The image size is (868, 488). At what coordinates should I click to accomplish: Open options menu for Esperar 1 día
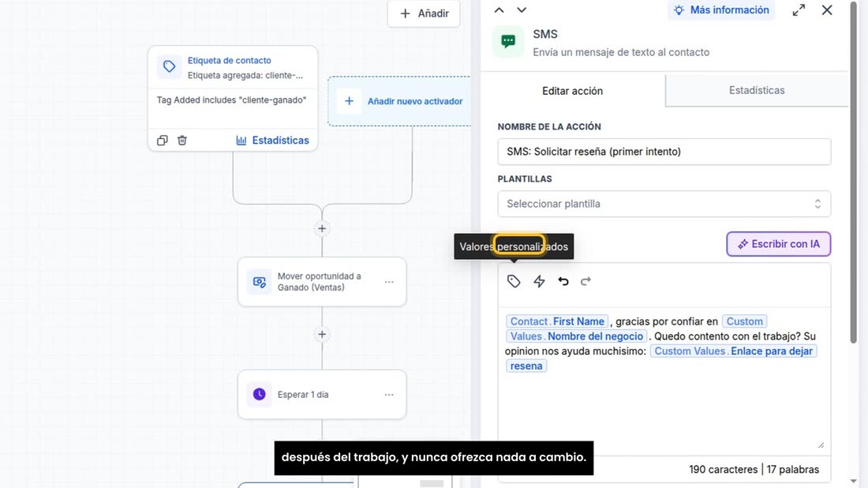(x=389, y=395)
